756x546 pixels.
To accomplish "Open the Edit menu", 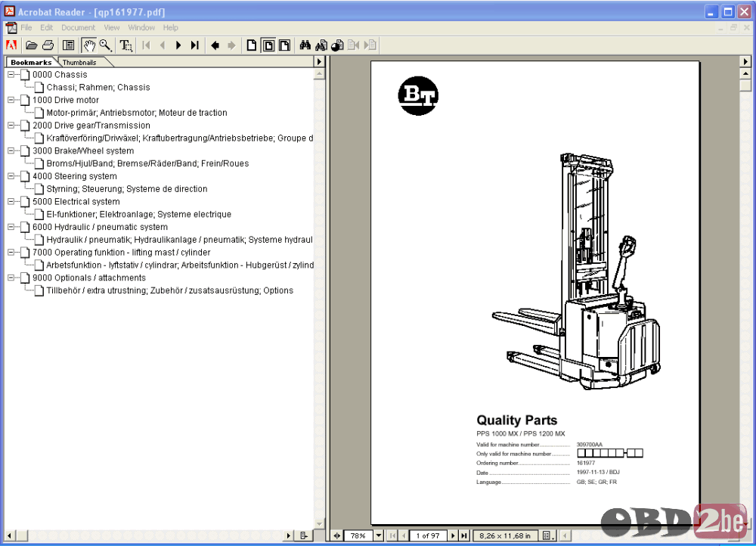I will (46, 28).
